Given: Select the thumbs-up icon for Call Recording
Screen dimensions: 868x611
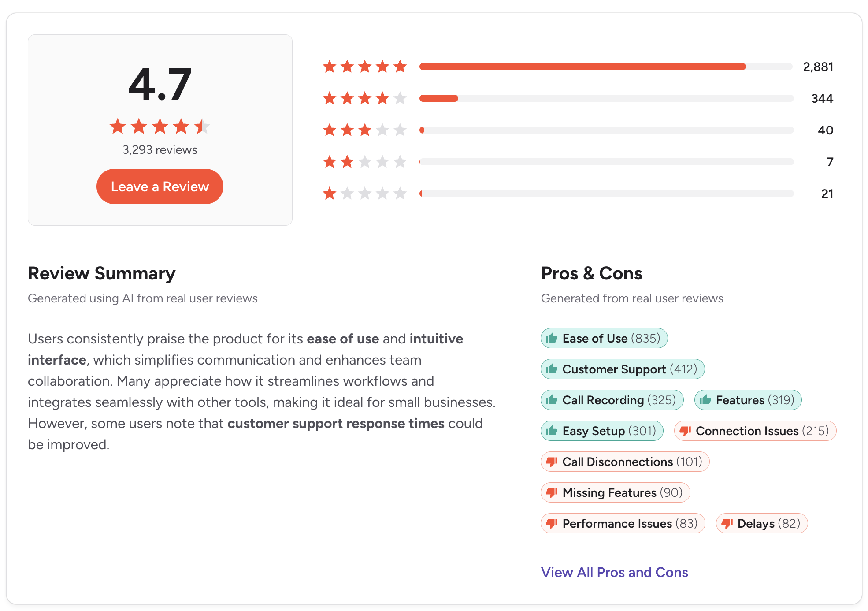Looking at the screenshot, I should point(552,400).
